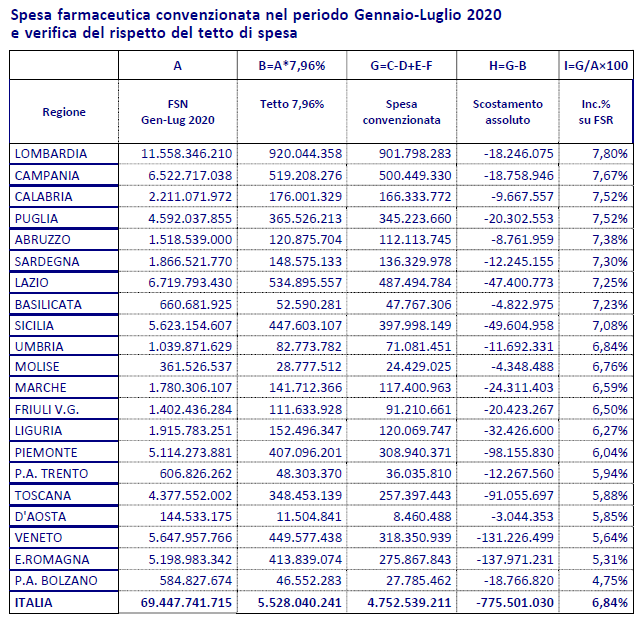Click the PUGLIA region cell
642x621 pixels.
[64, 218]
